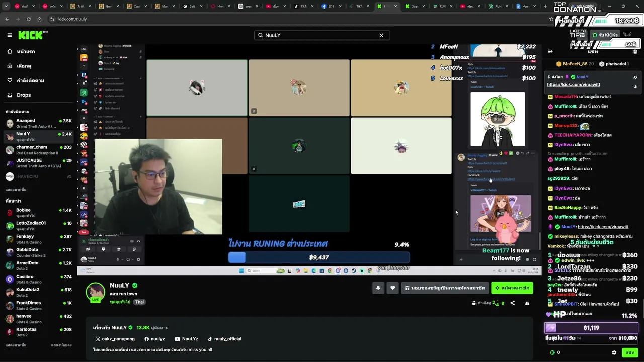Open hanvee recommended channel

(x=38, y=319)
